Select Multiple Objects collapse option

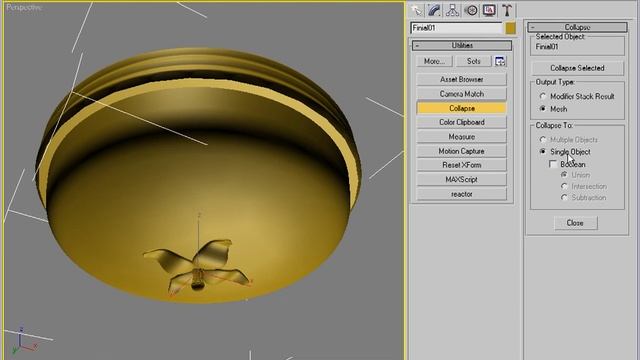click(569, 140)
